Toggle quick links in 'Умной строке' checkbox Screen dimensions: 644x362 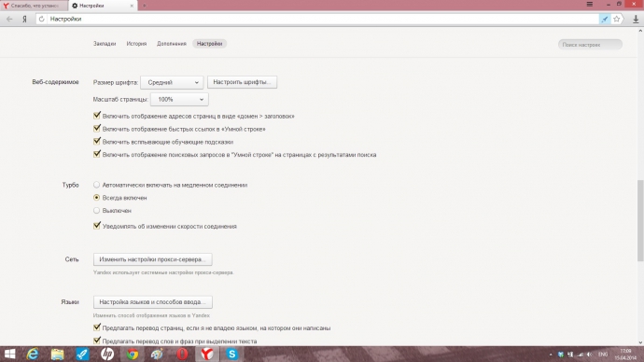(x=97, y=129)
